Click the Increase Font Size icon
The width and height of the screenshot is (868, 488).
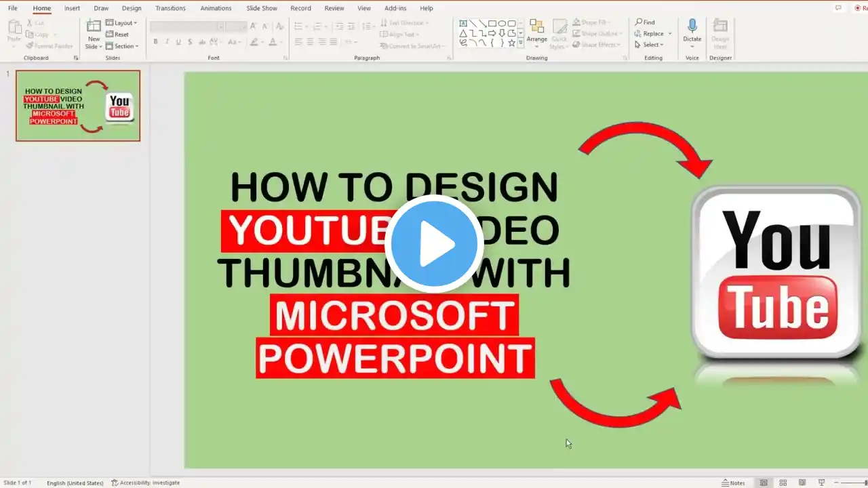coord(253,26)
